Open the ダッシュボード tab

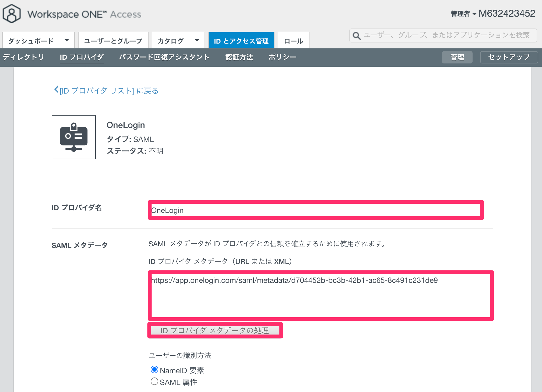(x=38, y=40)
